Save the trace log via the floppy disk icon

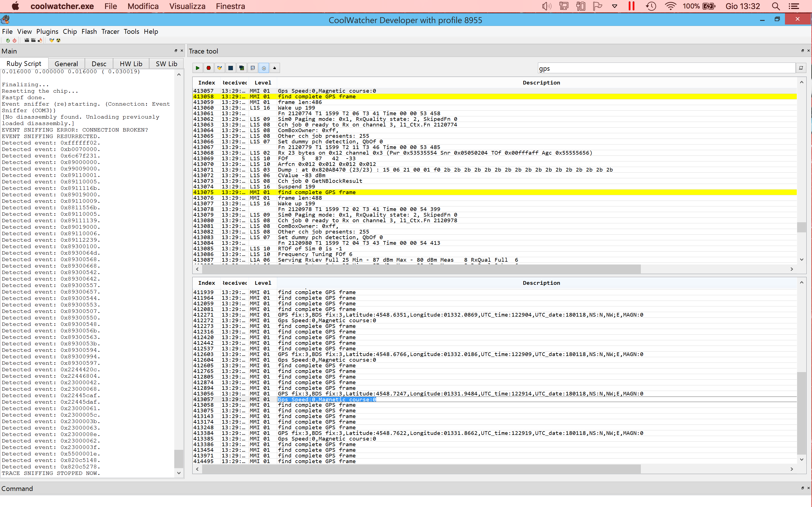click(253, 68)
